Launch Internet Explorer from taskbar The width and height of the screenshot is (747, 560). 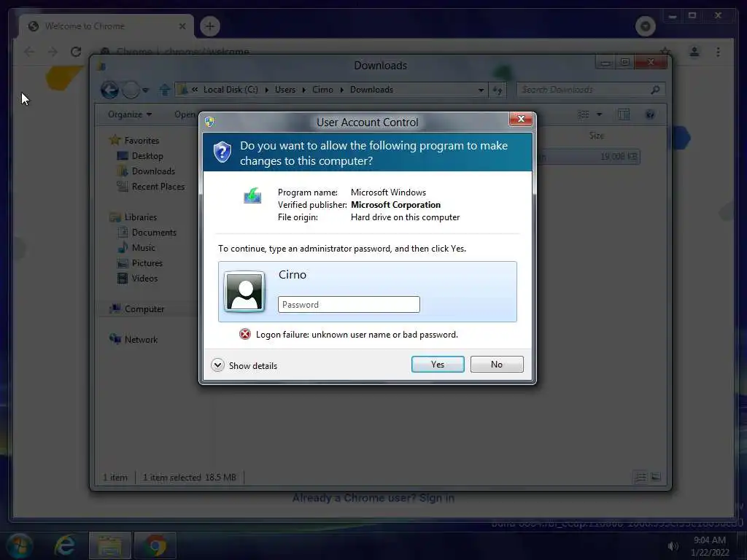65,545
